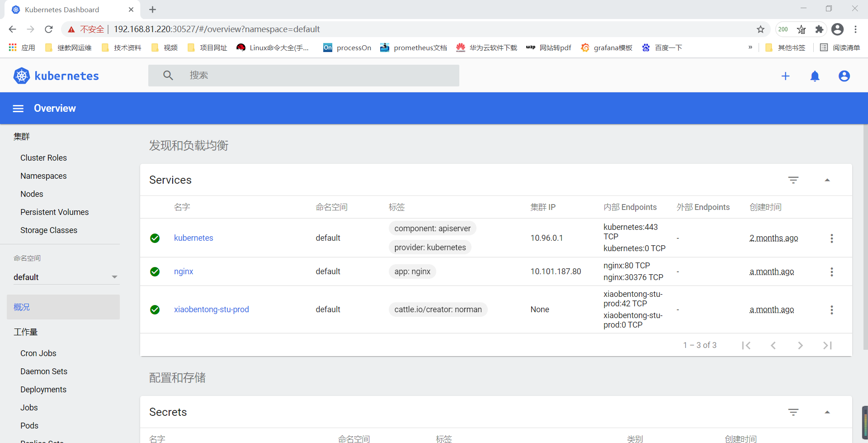Open the notifications bell
Viewport: 868px width, 443px height.
coord(815,76)
